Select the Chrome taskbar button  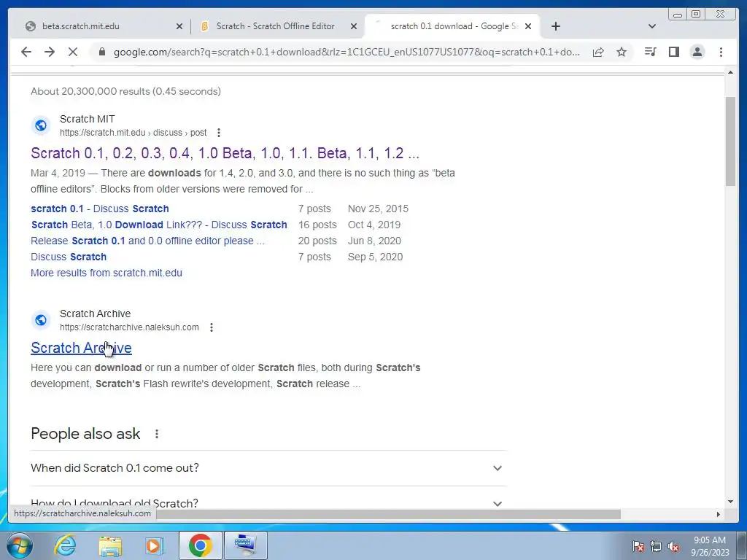tap(200, 545)
